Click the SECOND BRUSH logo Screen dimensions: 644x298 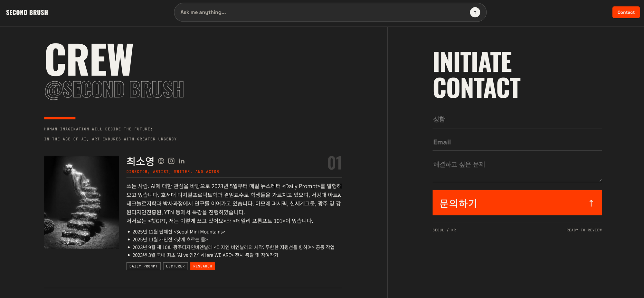click(27, 13)
